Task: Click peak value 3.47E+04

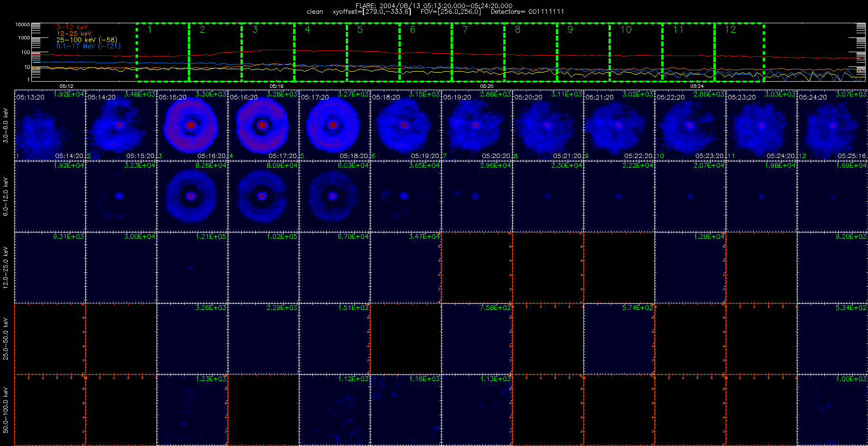Action: (x=425, y=237)
